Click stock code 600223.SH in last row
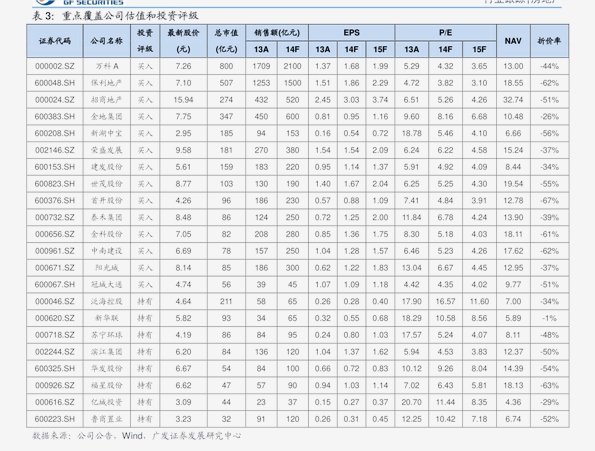Image resolution: width=595 pixels, height=451 pixels. [55, 419]
